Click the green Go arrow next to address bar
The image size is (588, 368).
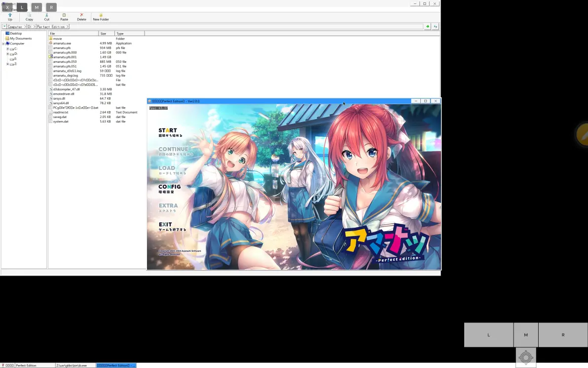point(427,27)
